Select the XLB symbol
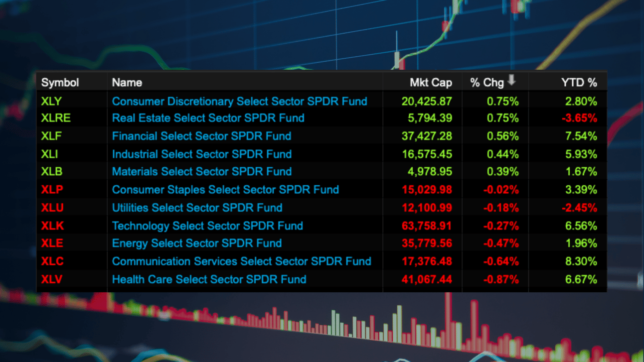 (51, 171)
